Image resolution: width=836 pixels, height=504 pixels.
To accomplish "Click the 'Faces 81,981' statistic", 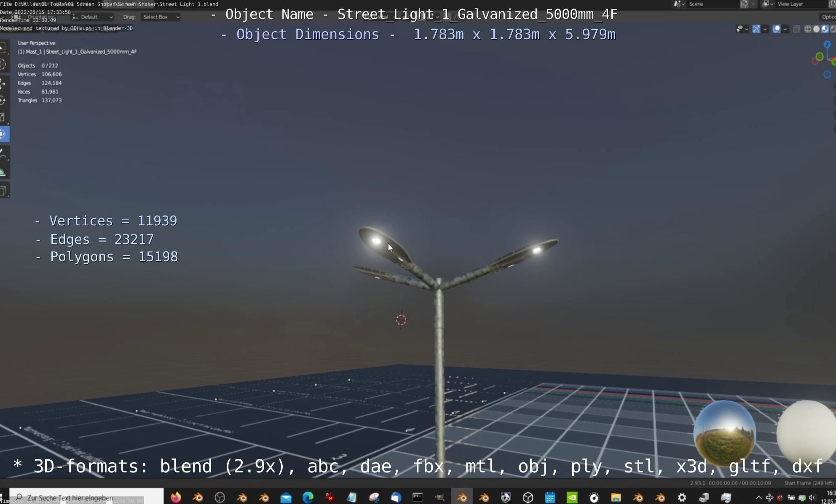I will pos(38,91).
